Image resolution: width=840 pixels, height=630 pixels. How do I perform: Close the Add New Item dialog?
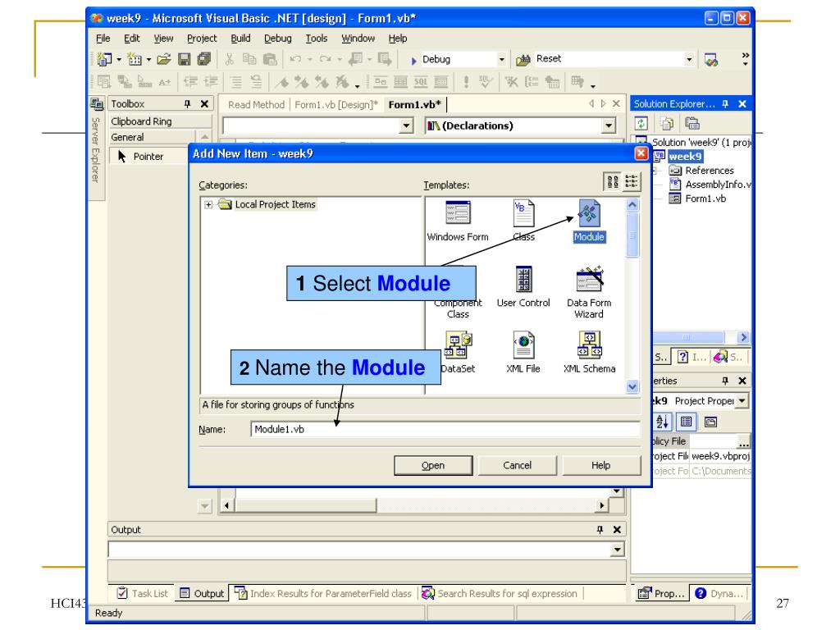click(x=641, y=153)
